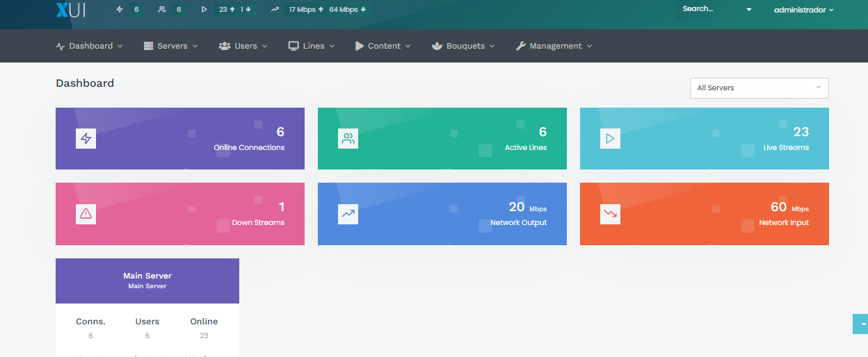Click the Search input field
868x357 pixels.
(x=706, y=10)
